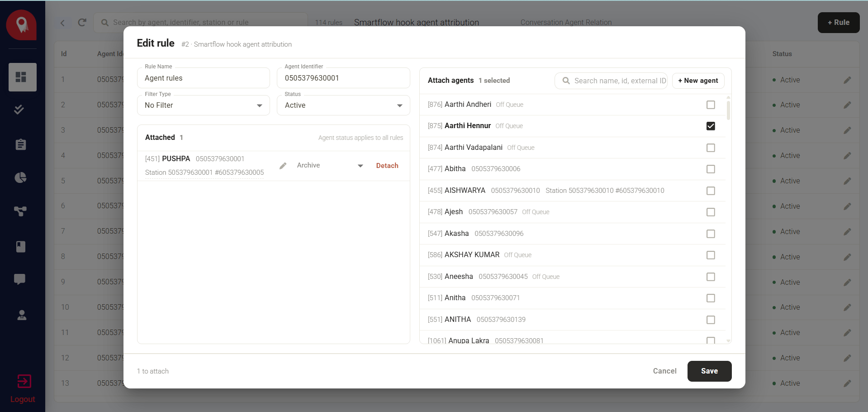The height and width of the screenshot is (412, 868).
Task: Check the Akasha agent checkbox
Action: coord(711,234)
